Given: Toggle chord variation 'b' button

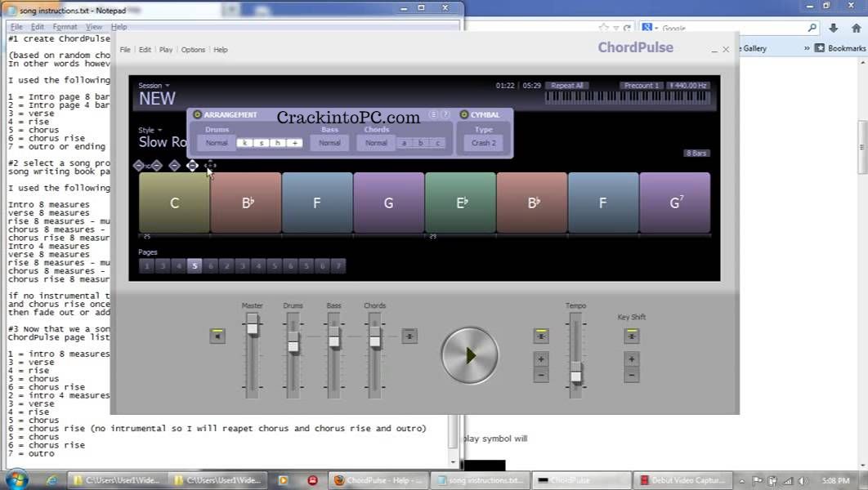Looking at the screenshot, I should [x=421, y=143].
